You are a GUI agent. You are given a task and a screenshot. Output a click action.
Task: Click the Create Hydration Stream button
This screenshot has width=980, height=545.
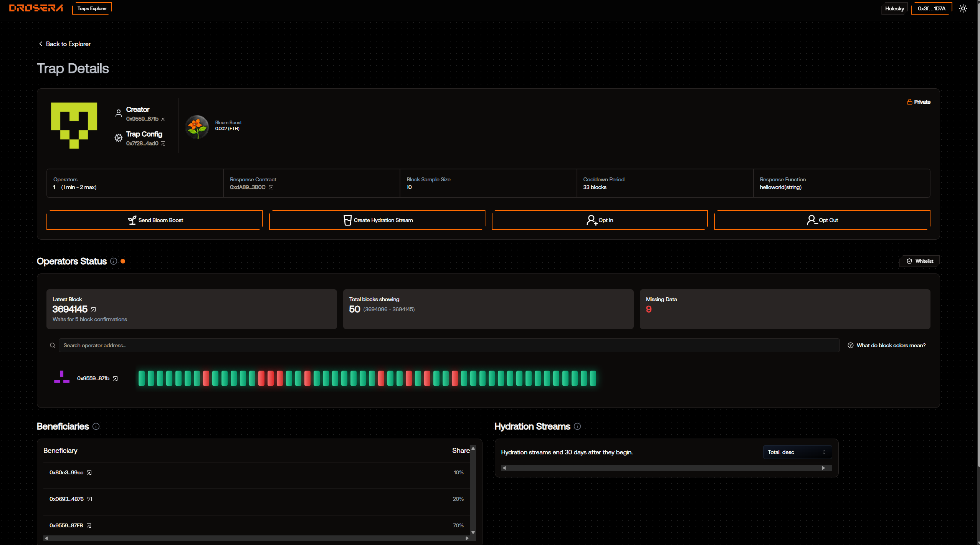tap(377, 220)
